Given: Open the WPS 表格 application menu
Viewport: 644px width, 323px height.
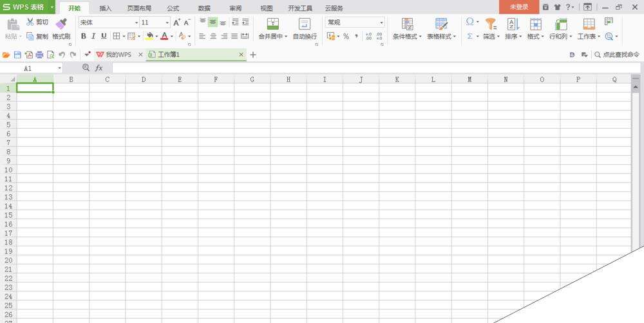Looking at the screenshot, I should [28, 7].
